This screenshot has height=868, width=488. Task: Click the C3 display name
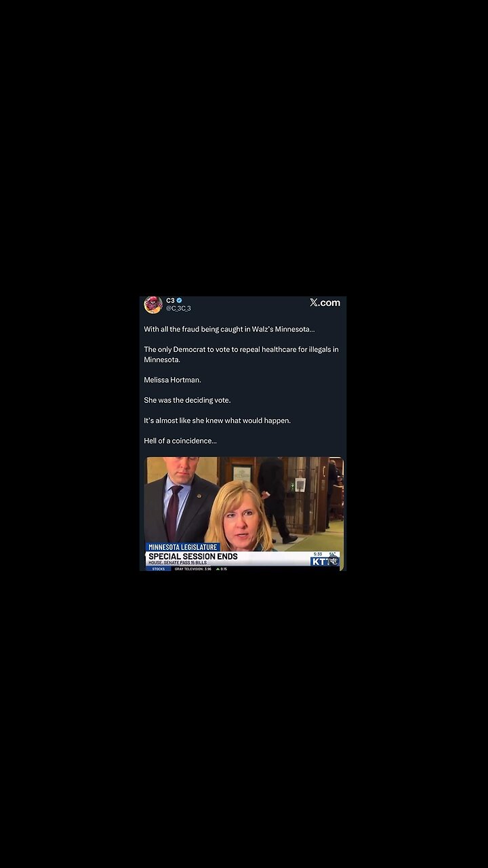170,300
